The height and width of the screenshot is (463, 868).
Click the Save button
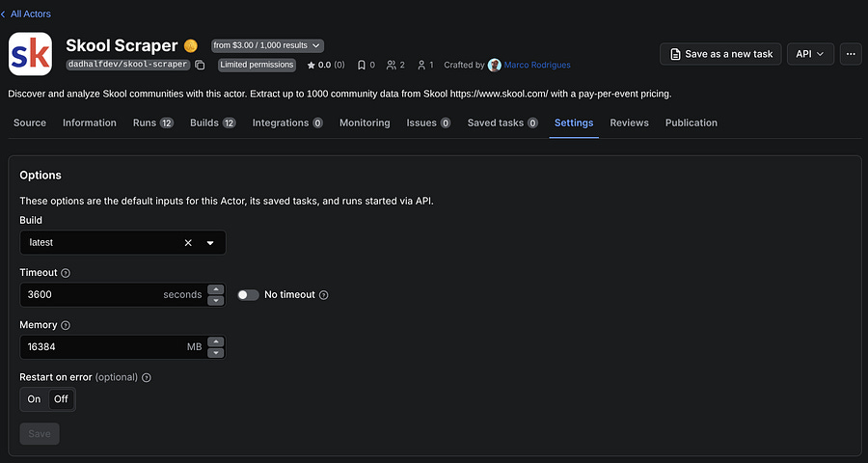(40, 434)
